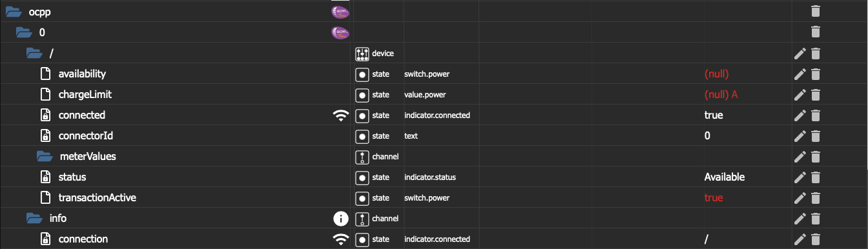Click the true value of connected state

pyautogui.click(x=714, y=115)
